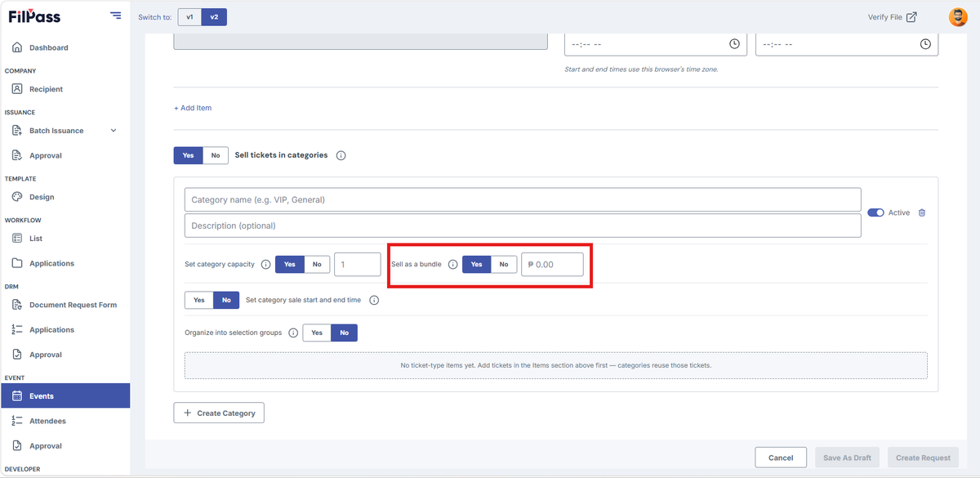This screenshot has width=980, height=478.
Task: Select Yes for category sale start and end time
Action: [x=199, y=301]
